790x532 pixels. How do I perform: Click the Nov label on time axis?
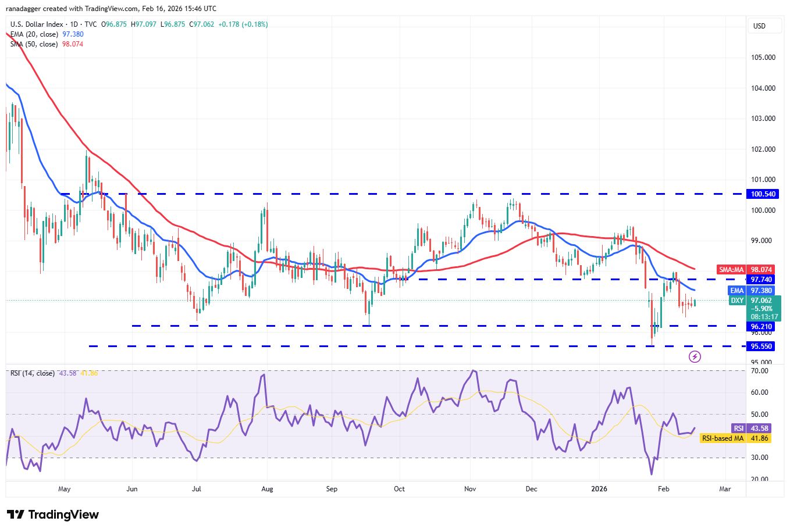[x=470, y=489]
